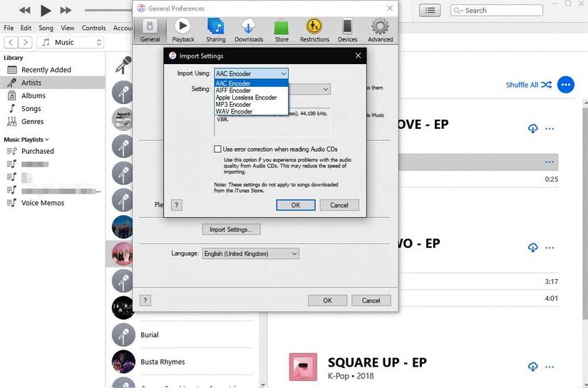Select MP3 Encoder from the list
Viewport: 588px width, 388px height.
pos(251,105)
